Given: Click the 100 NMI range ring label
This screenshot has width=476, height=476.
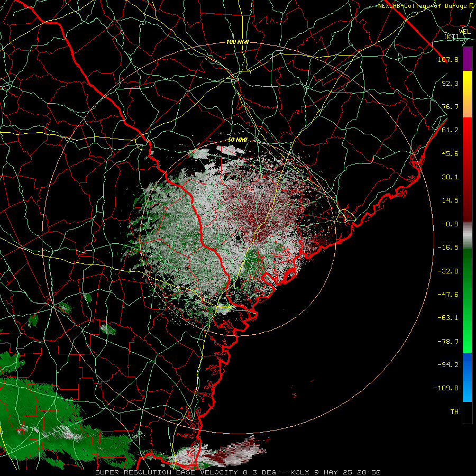Looking at the screenshot, I should pyautogui.click(x=237, y=42).
